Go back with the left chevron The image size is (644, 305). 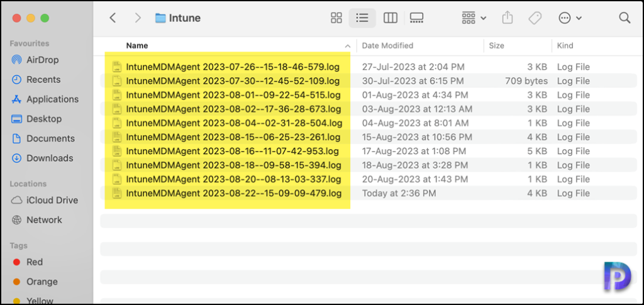point(113,18)
